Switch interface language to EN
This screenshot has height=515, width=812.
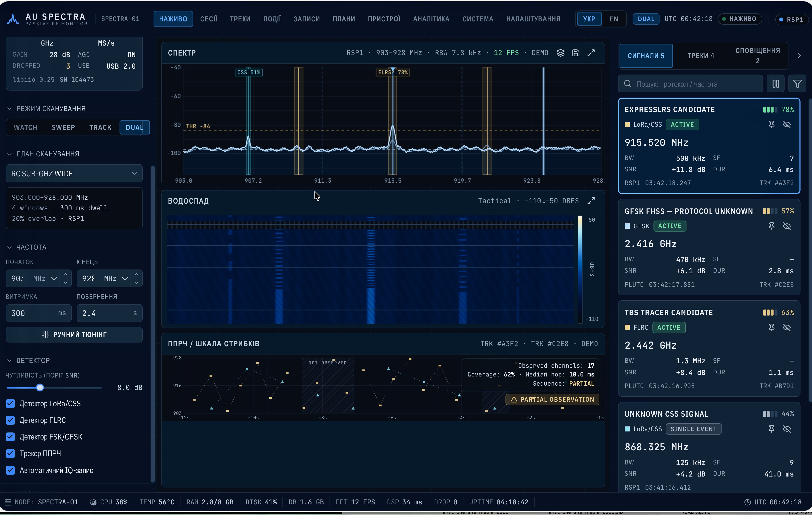(614, 19)
